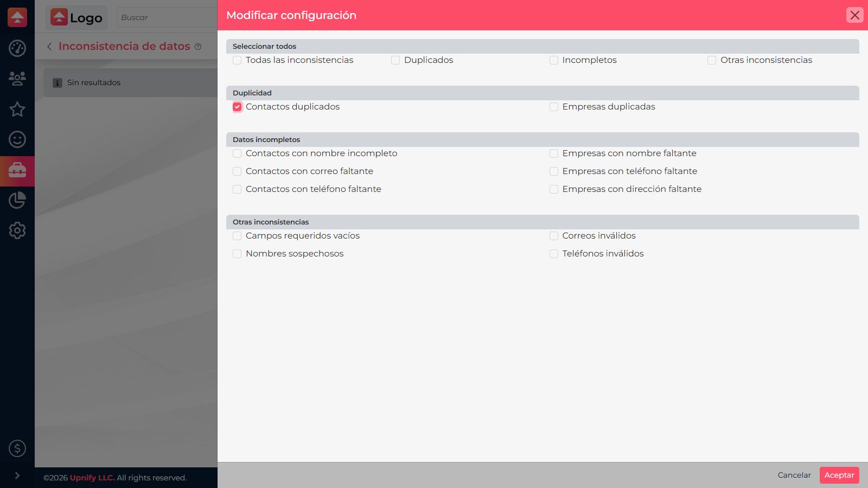868x488 pixels.
Task: Check the Duplicados select-all option
Action: [x=395, y=60]
